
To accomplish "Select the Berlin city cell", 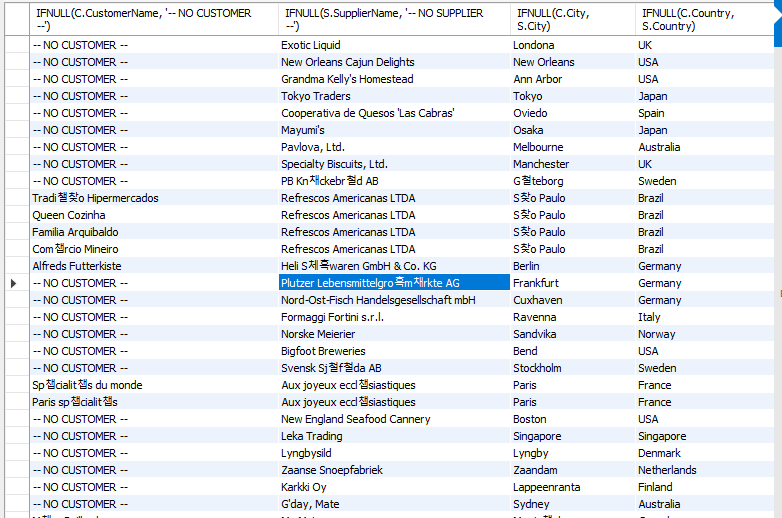I will pos(573,266).
